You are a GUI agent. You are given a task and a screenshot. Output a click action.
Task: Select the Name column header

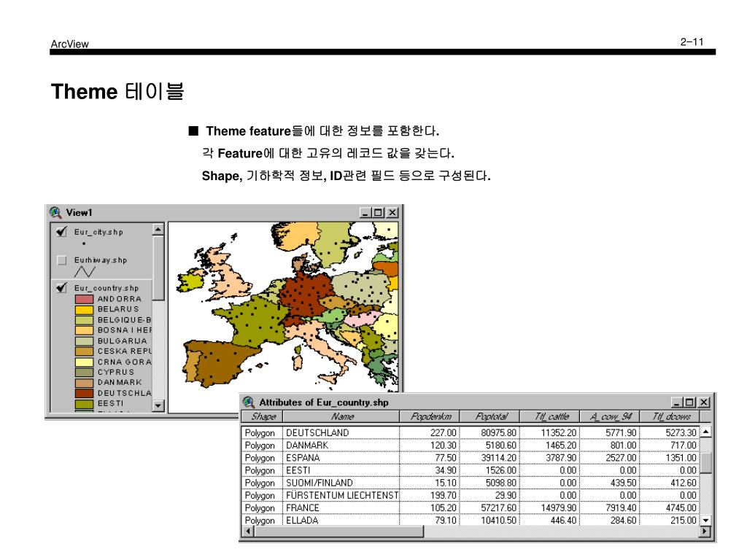[x=341, y=416]
